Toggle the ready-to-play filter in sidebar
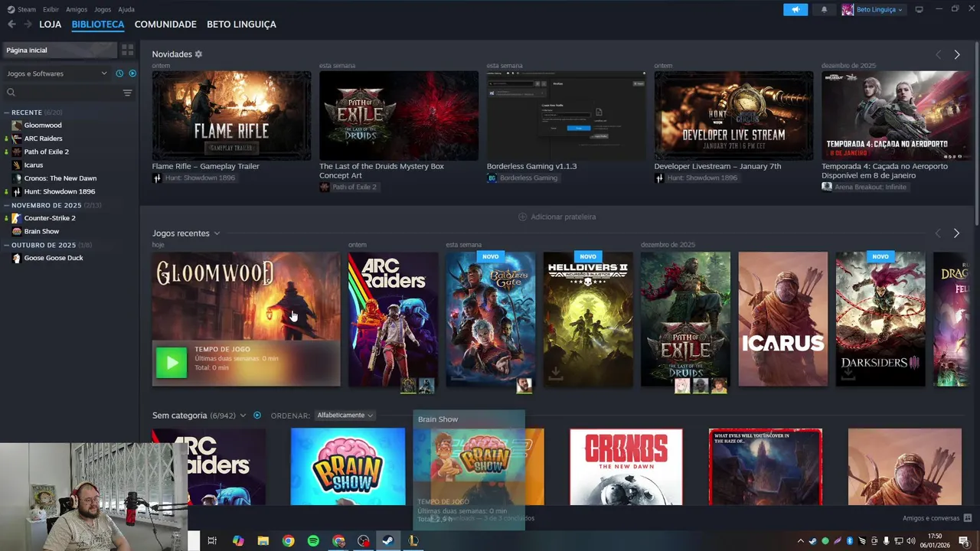Viewport: 980px width, 551px height. coord(132,73)
